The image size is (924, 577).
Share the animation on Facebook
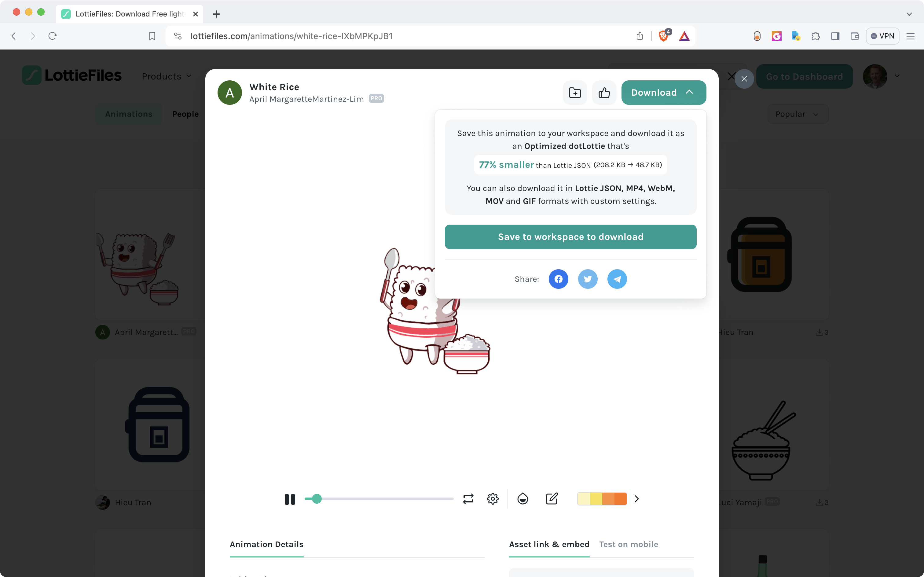coord(558,279)
